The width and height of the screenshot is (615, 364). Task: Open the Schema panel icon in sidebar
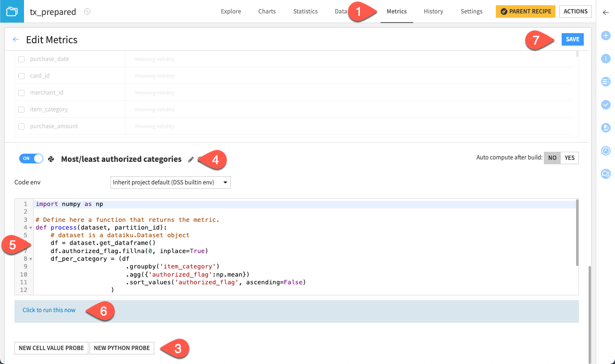click(606, 81)
